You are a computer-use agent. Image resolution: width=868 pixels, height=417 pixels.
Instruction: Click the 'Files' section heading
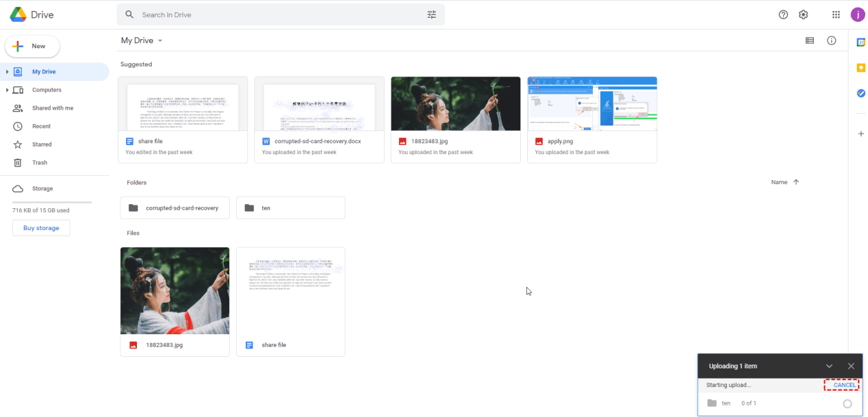pyautogui.click(x=133, y=233)
